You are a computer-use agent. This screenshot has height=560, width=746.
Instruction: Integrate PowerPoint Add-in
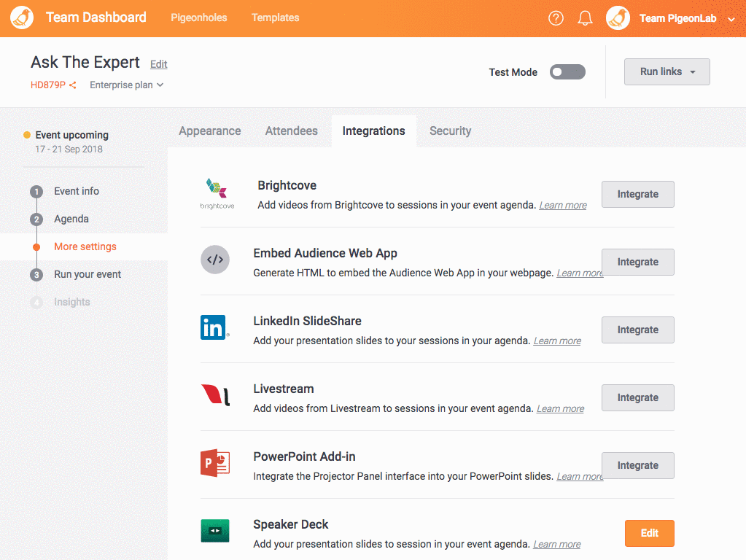click(x=637, y=465)
